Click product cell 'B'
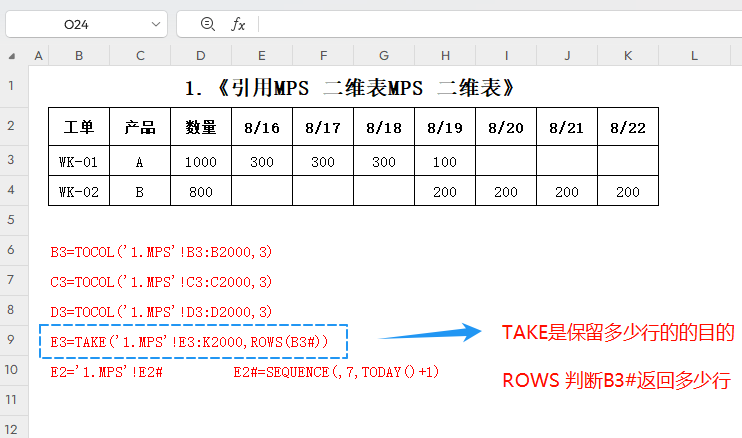The height and width of the screenshot is (438, 742). [x=140, y=191]
